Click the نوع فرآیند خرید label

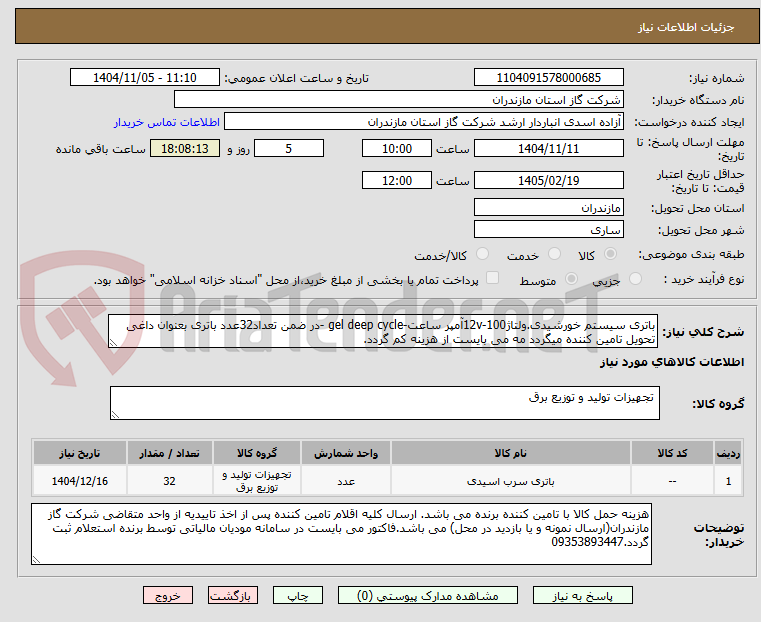(704, 279)
